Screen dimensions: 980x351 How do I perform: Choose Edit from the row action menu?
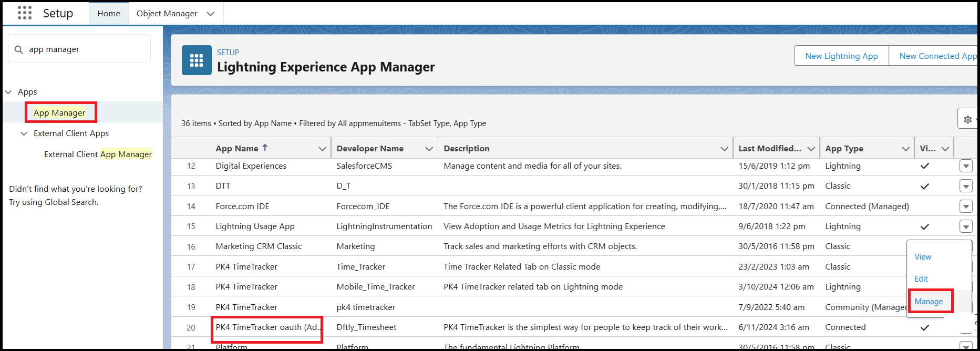point(921,279)
